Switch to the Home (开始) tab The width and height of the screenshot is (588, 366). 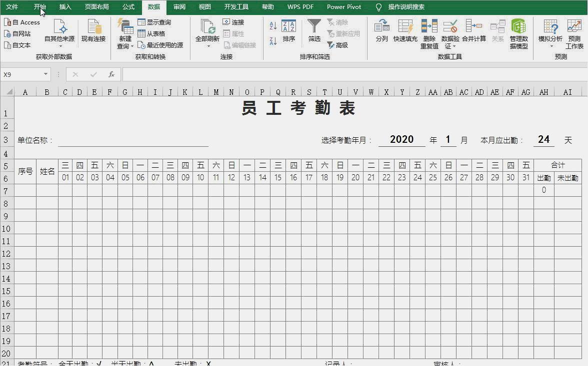click(x=39, y=7)
